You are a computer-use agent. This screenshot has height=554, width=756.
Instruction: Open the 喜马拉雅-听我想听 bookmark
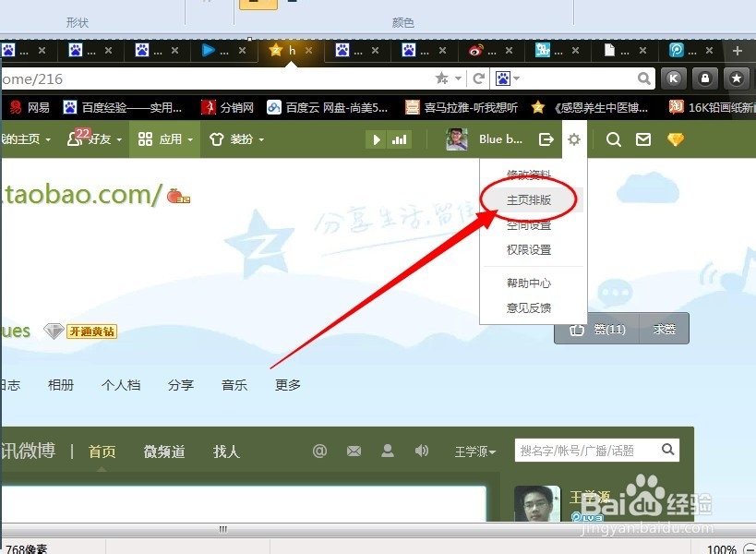pyautogui.click(x=462, y=107)
